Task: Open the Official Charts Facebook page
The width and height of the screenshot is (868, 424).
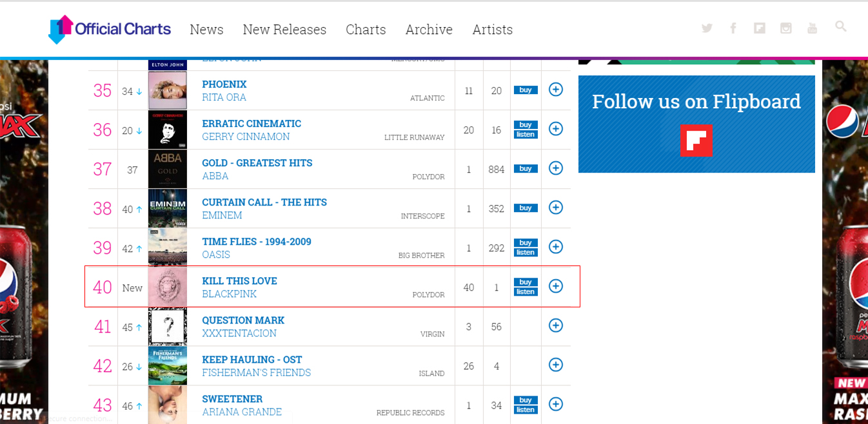Action: (x=733, y=28)
